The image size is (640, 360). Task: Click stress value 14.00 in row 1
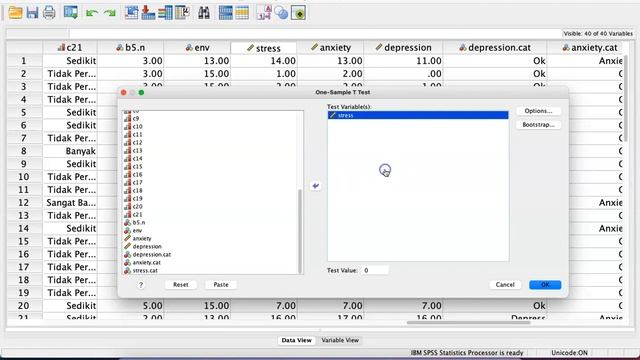point(264,61)
